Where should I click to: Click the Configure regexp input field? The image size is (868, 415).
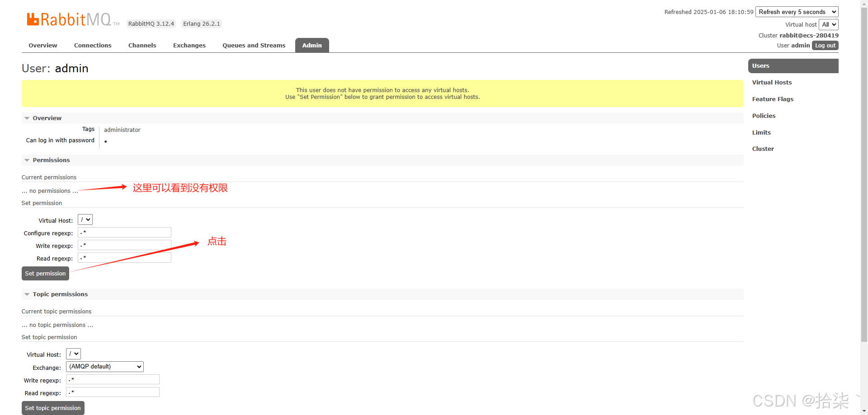coord(124,232)
